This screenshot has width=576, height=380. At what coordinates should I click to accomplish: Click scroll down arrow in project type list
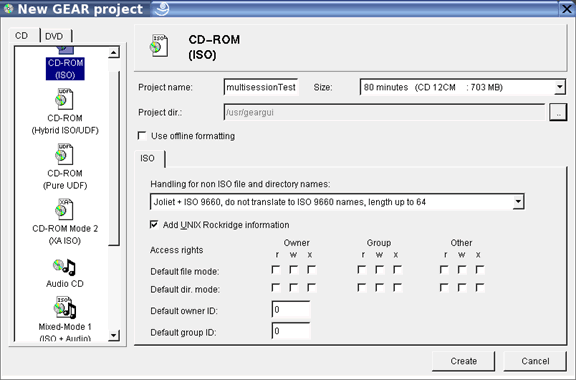[x=114, y=335]
